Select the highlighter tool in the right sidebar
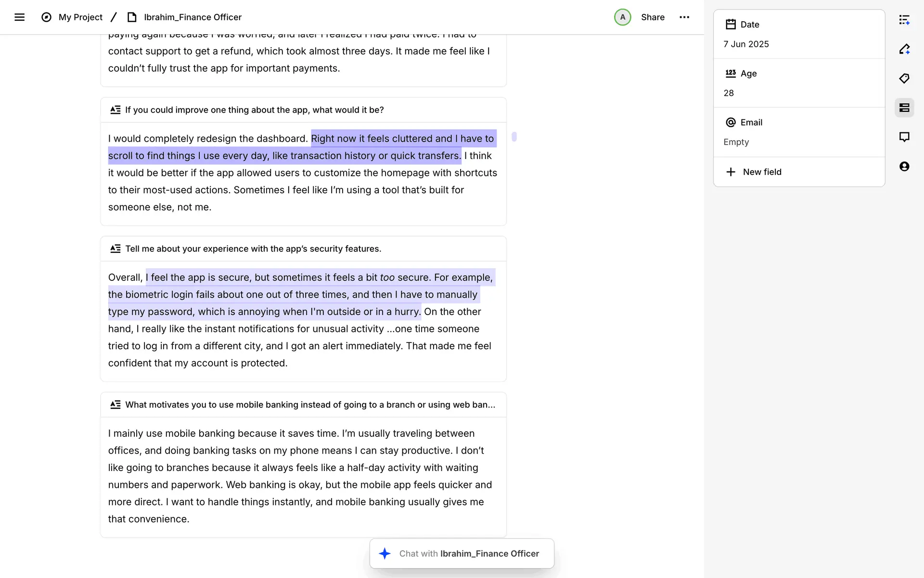 coord(904,49)
